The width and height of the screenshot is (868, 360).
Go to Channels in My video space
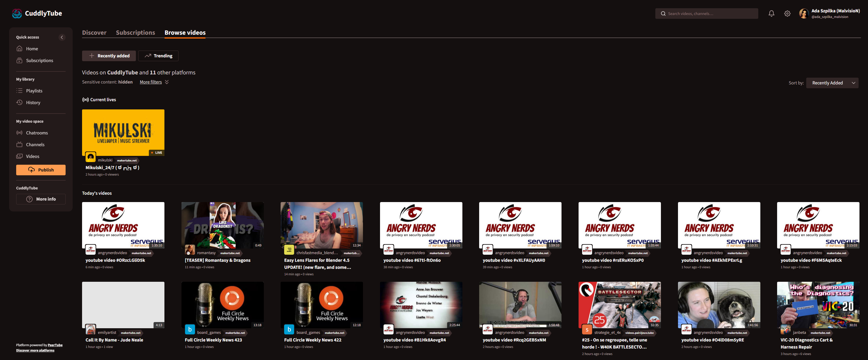[35, 145]
